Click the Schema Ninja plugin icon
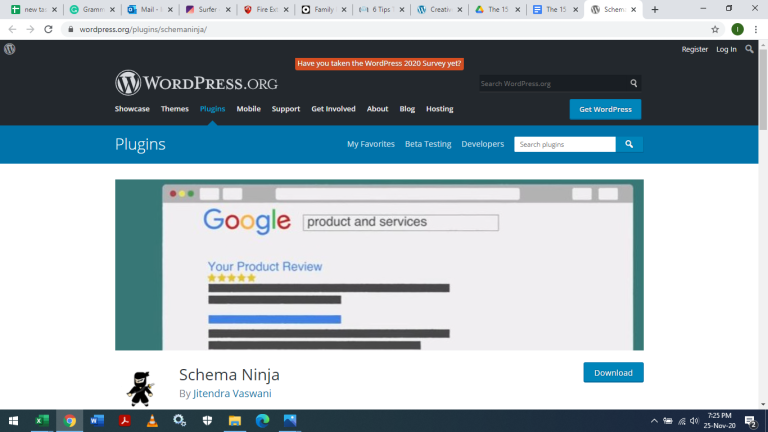Viewport: 768px width, 432px height. tap(141, 388)
